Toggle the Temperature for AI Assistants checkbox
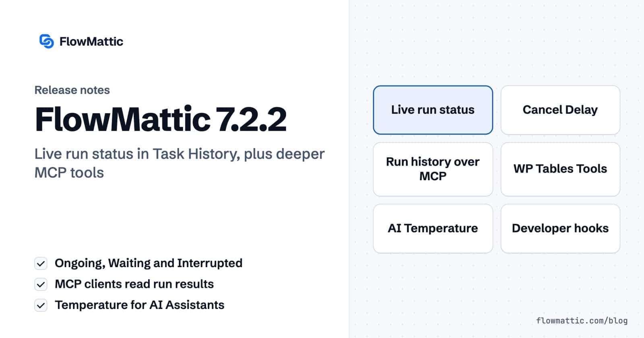 pyautogui.click(x=41, y=305)
